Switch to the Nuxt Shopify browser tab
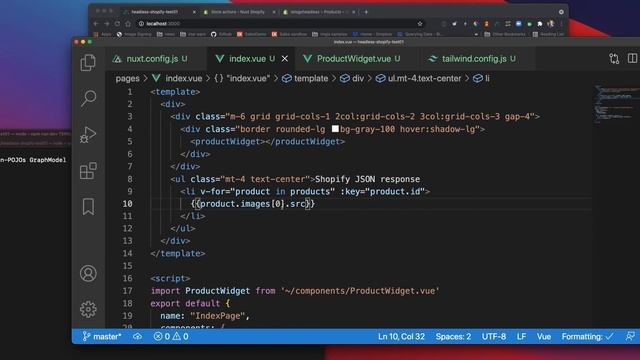 point(238,12)
